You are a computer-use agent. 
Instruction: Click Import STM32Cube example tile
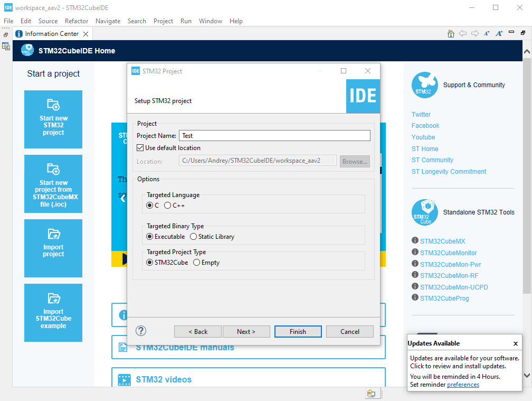coord(53,313)
